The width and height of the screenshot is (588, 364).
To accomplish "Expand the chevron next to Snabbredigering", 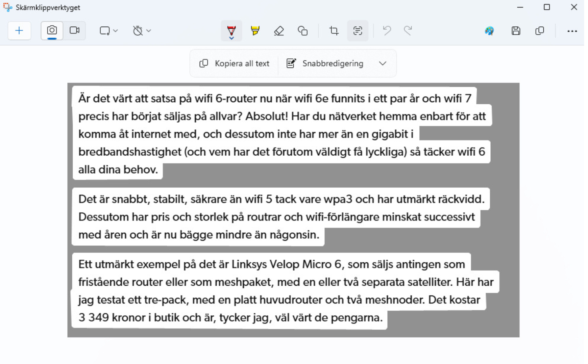I will click(383, 63).
